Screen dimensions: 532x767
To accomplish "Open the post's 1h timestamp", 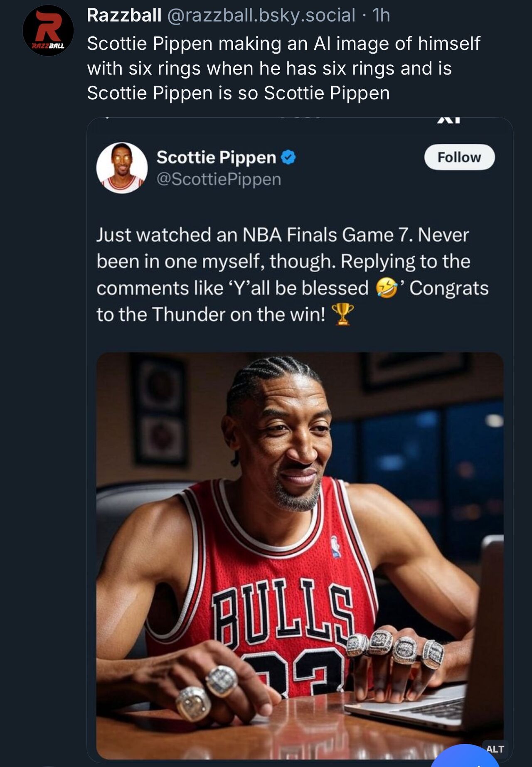I will [x=381, y=15].
